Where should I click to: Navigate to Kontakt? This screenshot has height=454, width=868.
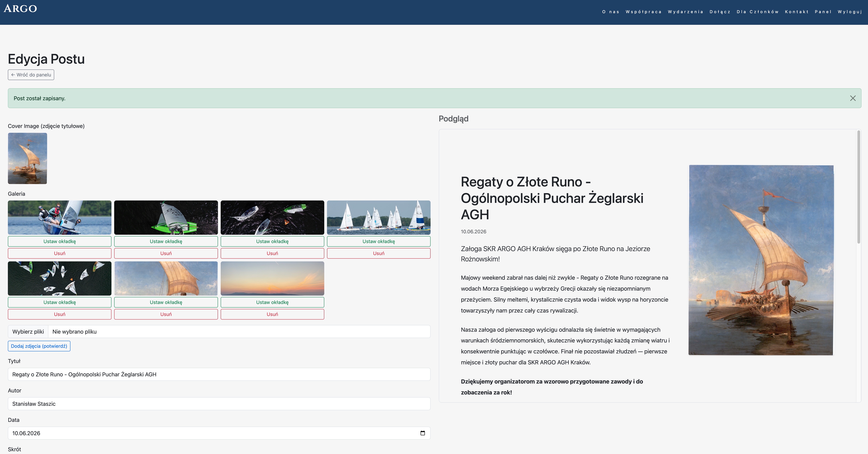(797, 12)
